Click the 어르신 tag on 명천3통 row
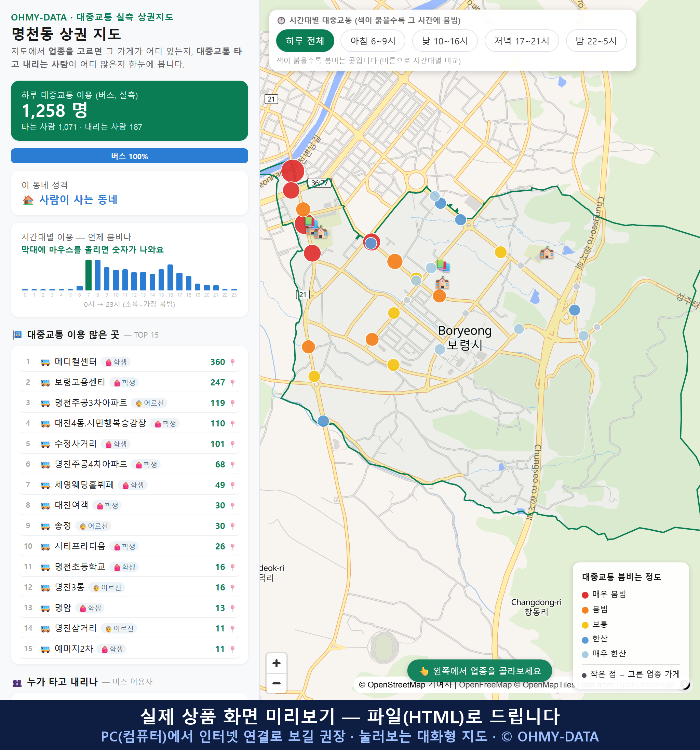The height and width of the screenshot is (750, 700). coord(107,587)
